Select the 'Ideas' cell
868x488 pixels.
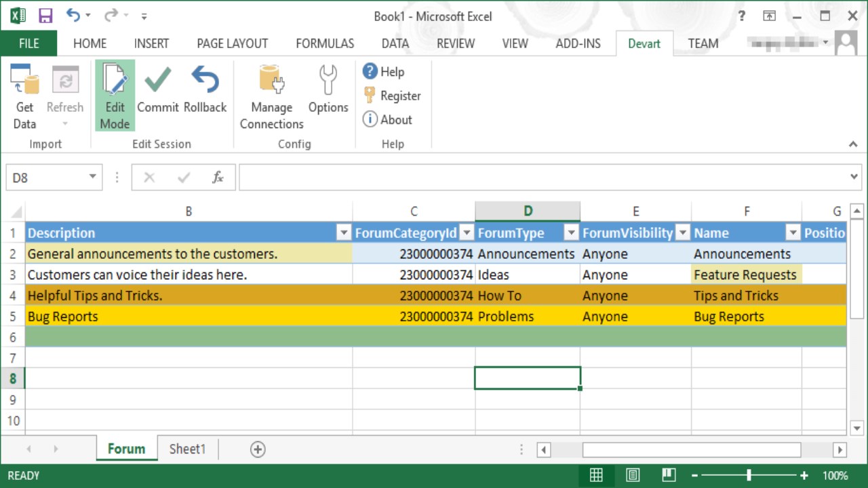tap(528, 274)
